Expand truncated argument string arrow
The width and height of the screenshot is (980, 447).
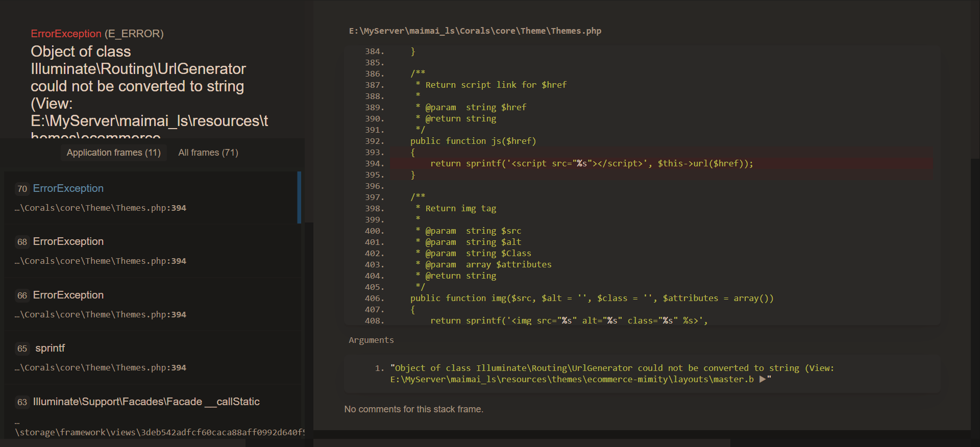point(763,379)
